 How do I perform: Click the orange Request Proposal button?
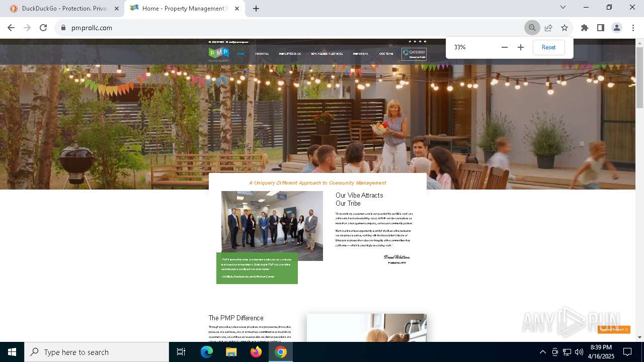(x=614, y=329)
